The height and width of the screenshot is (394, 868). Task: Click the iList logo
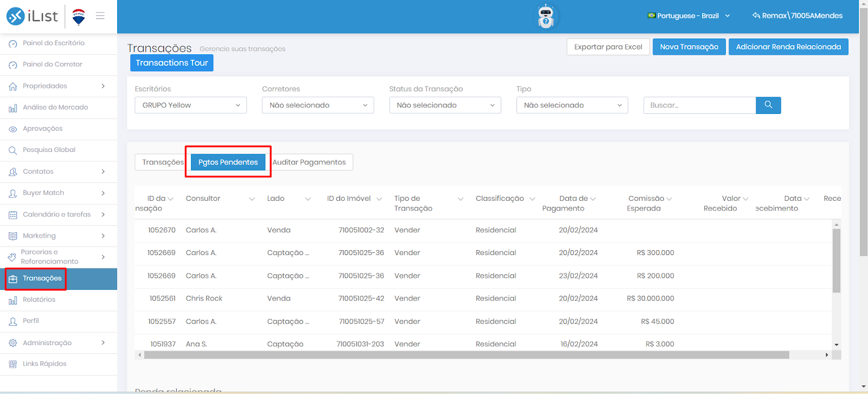pyautogui.click(x=32, y=16)
